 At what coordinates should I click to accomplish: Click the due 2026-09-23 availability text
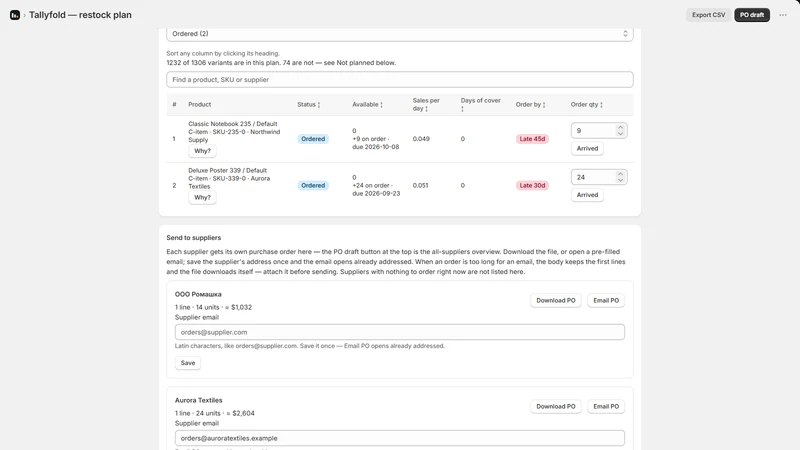[x=376, y=193]
